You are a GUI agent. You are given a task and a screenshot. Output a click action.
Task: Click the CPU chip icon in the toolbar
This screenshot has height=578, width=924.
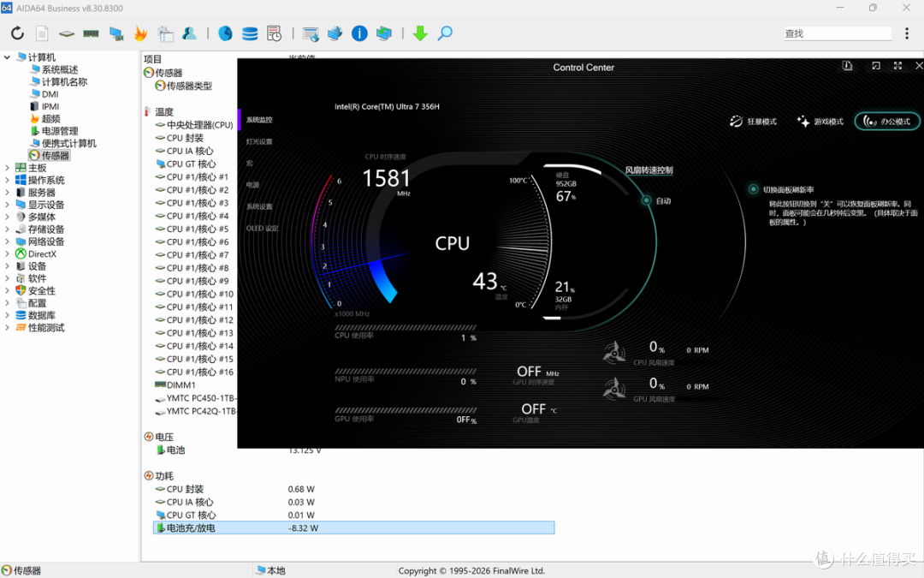pyautogui.click(x=67, y=33)
